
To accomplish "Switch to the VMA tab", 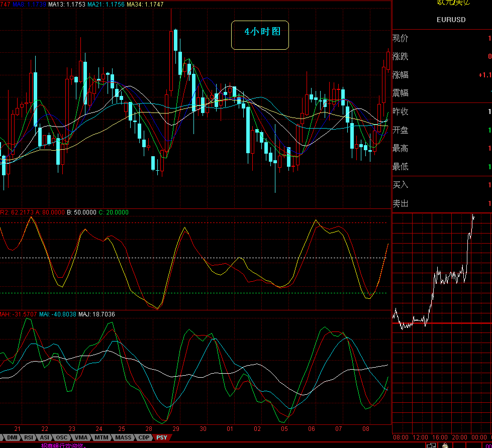I will pos(80,437).
